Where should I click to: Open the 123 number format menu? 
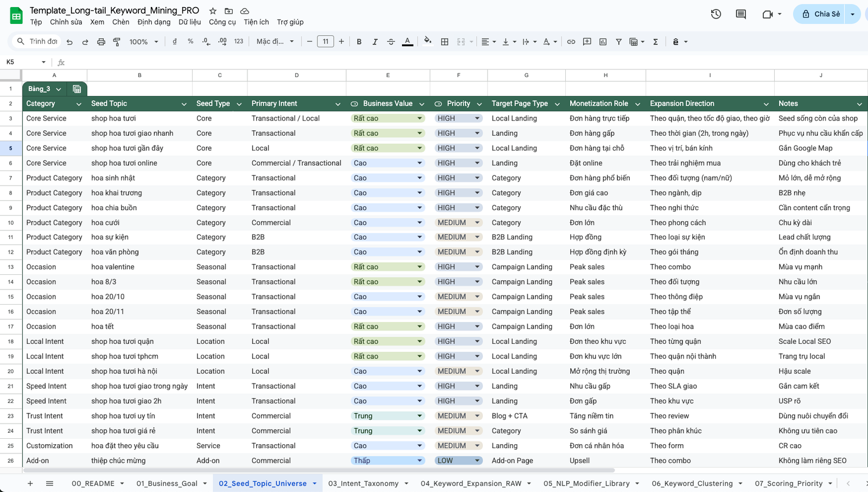pyautogui.click(x=239, y=42)
